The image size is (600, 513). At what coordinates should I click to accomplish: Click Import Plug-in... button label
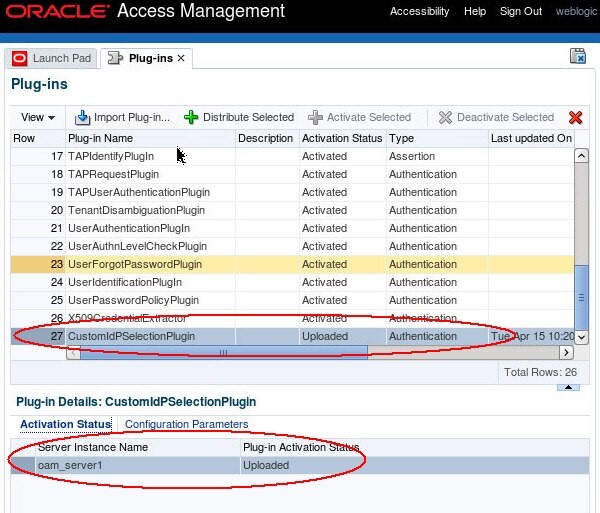tap(132, 117)
